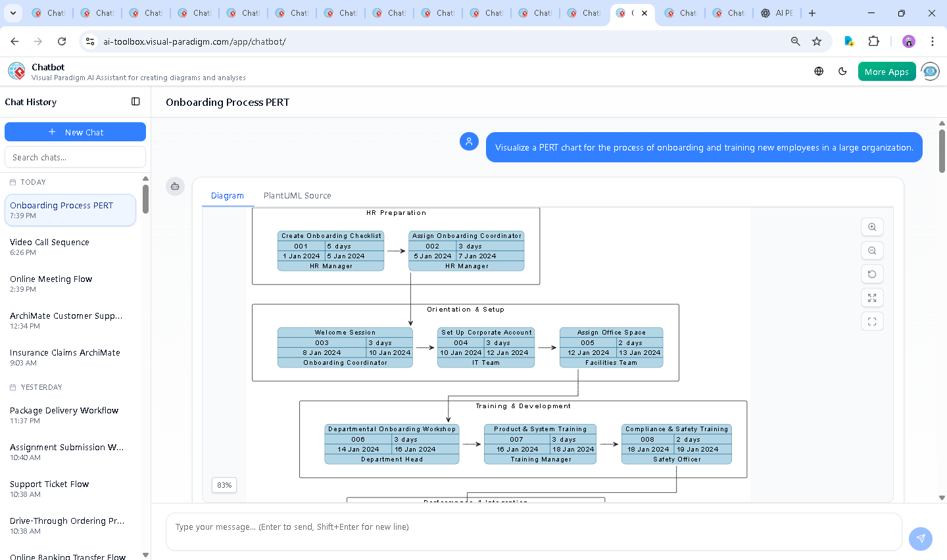This screenshot has width=947, height=560.
Task: Click the 83% zoom indicator
Action: click(x=224, y=485)
